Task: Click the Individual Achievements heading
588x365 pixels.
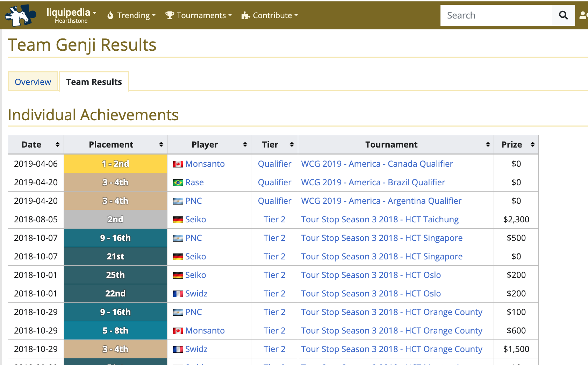Action: click(x=93, y=115)
